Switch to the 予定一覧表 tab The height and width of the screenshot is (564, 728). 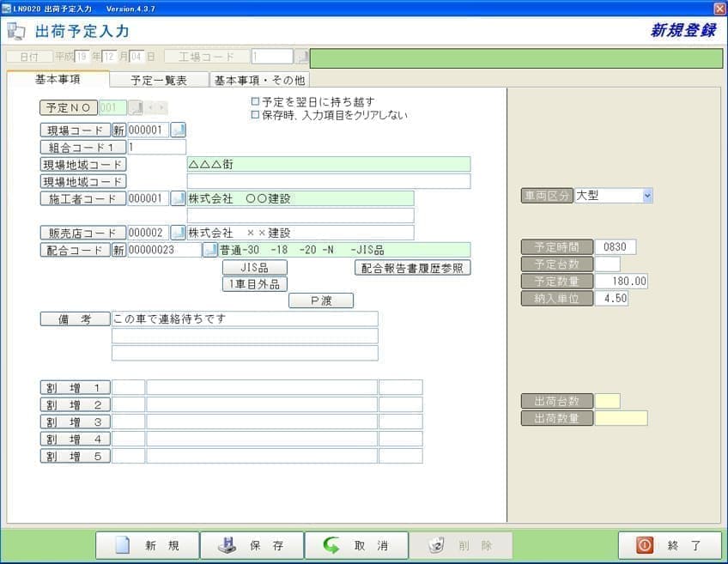click(x=160, y=80)
